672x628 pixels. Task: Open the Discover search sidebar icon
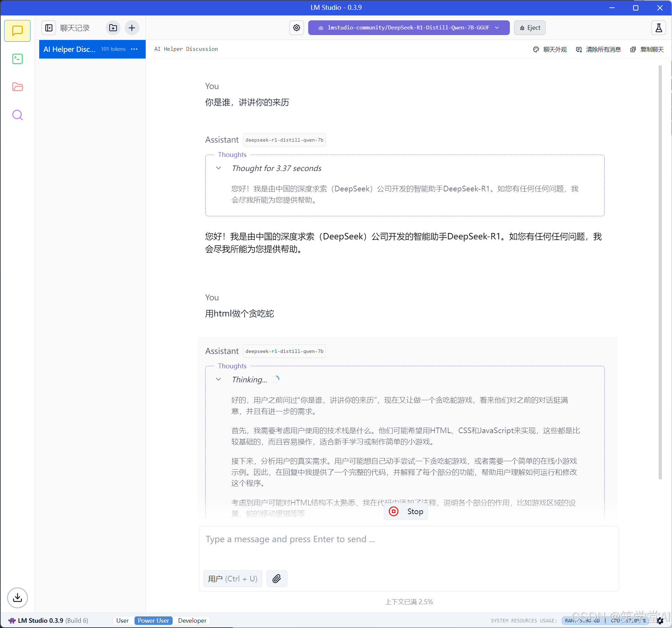(x=17, y=115)
